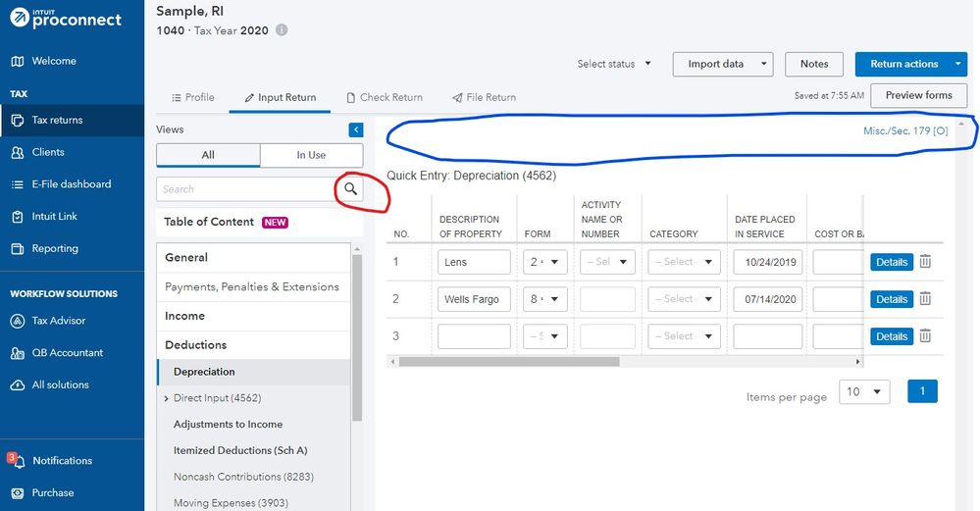Image resolution: width=980 pixels, height=511 pixels.
Task: Click the info icon beside Tax Year 2020
Action: pyautogui.click(x=282, y=30)
